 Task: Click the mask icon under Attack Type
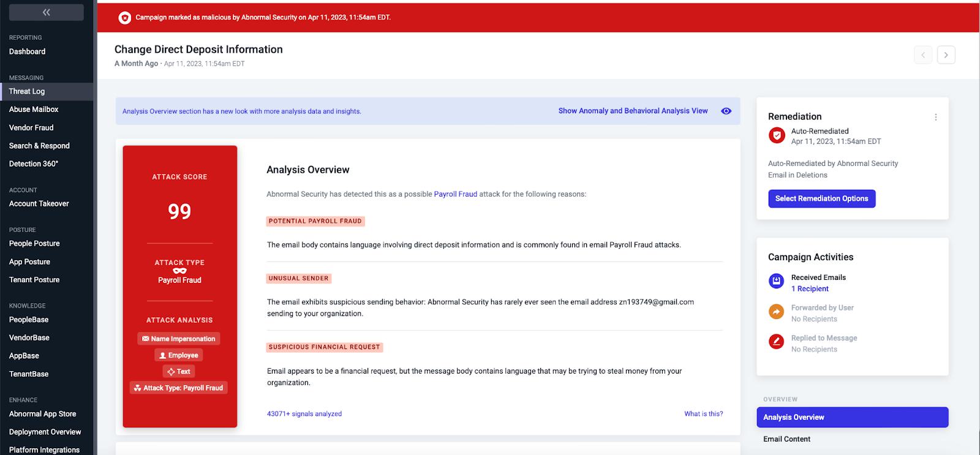tap(179, 271)
